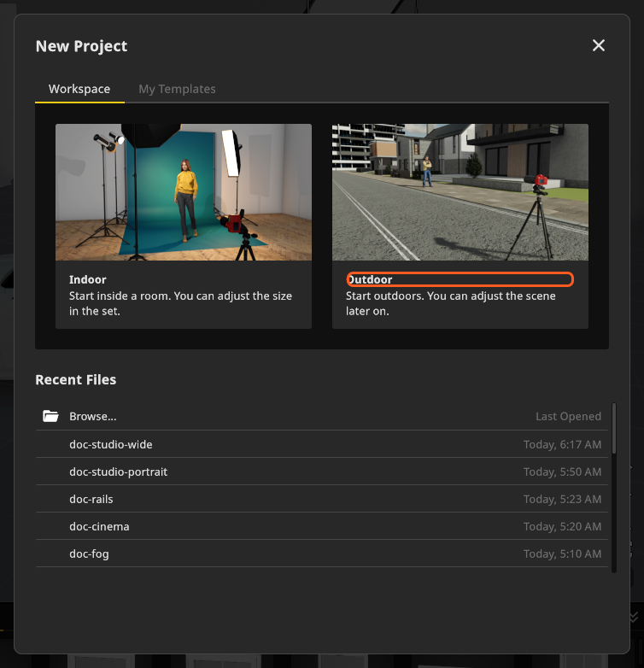Click timestamp Today, 5:20 AM
Viewport: 644px width, 668px height.
[562, 526]
